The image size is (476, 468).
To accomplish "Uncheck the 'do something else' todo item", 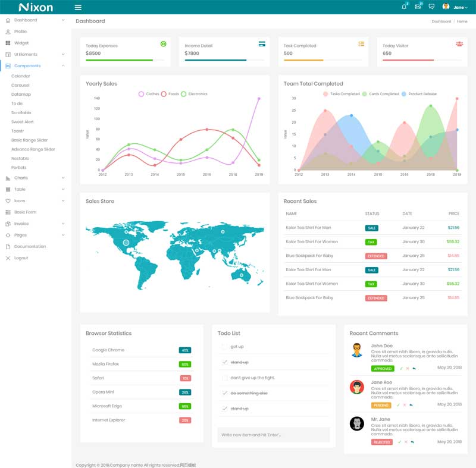I will click(224, 393).
